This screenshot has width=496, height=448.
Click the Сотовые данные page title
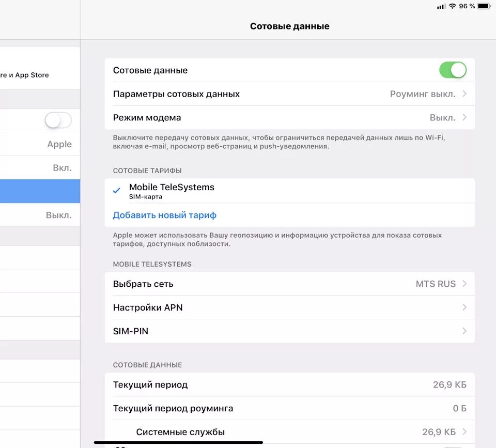[x=290, y=26]
